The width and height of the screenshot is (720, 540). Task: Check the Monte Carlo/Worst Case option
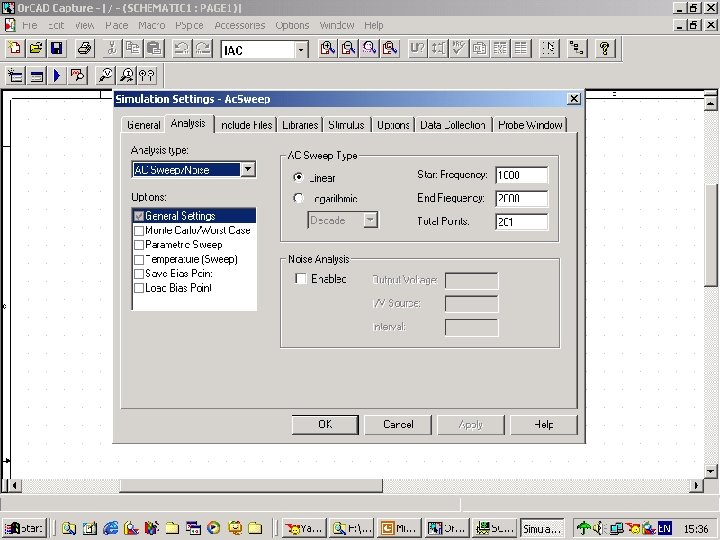[139, 230]
